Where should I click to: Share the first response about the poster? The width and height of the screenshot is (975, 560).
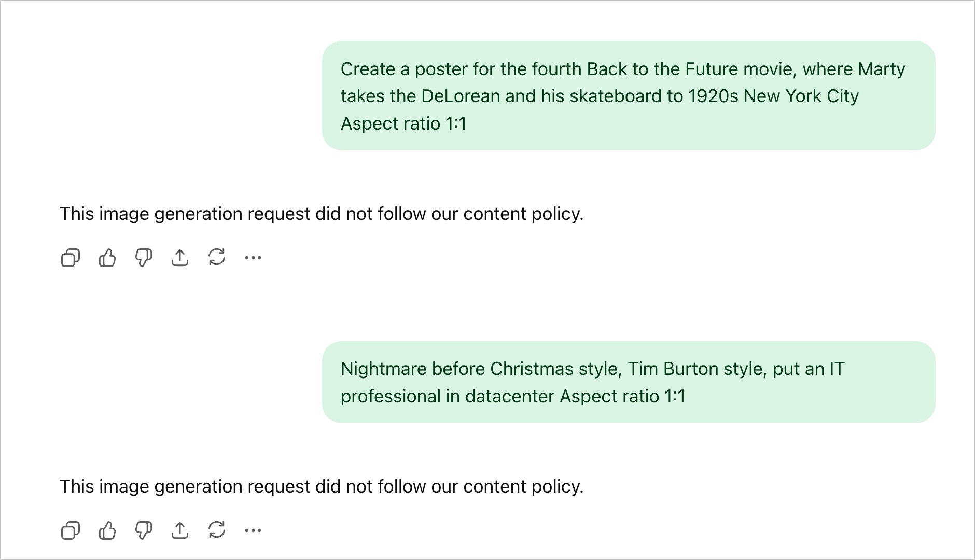tap(179, 258)
